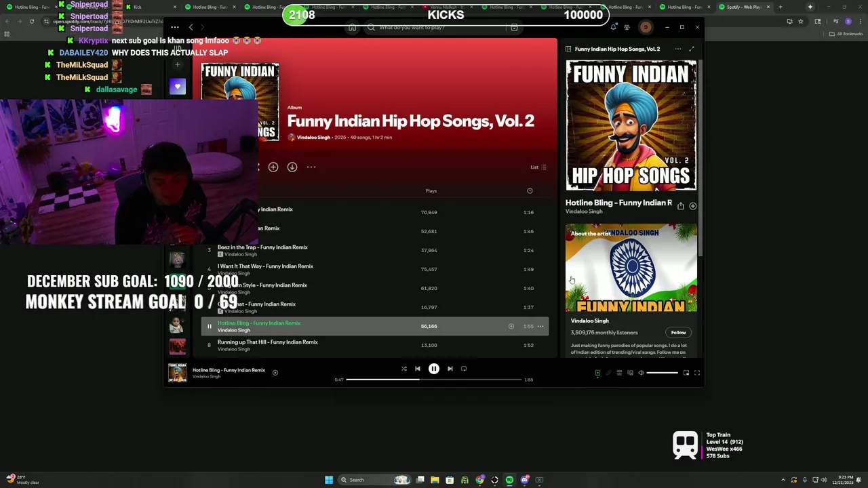Open the Windows Start menu
The height and width of the screenshot is (488, 868).
[x=329, y=480]
